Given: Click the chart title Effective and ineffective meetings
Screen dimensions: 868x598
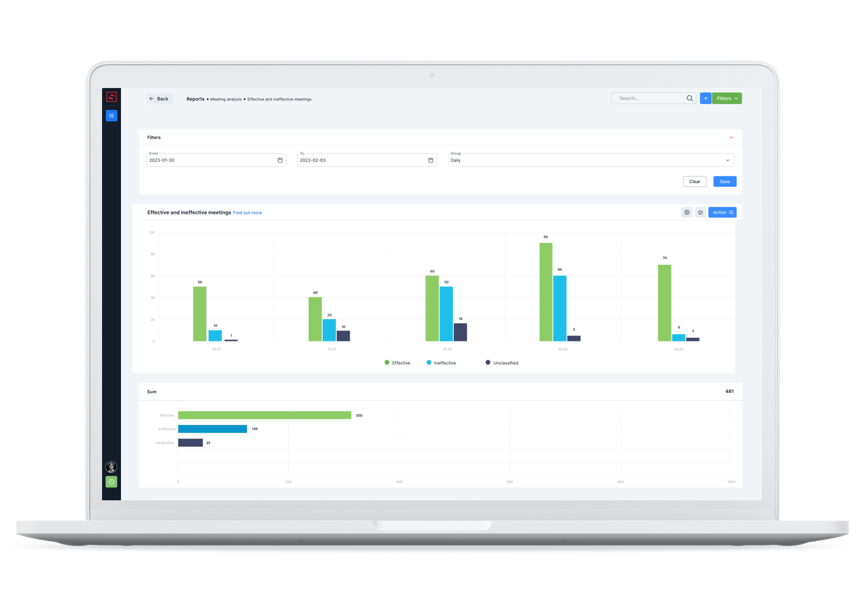Looking at the screenshot, I should pyautogui.click(x=189, y=213).
